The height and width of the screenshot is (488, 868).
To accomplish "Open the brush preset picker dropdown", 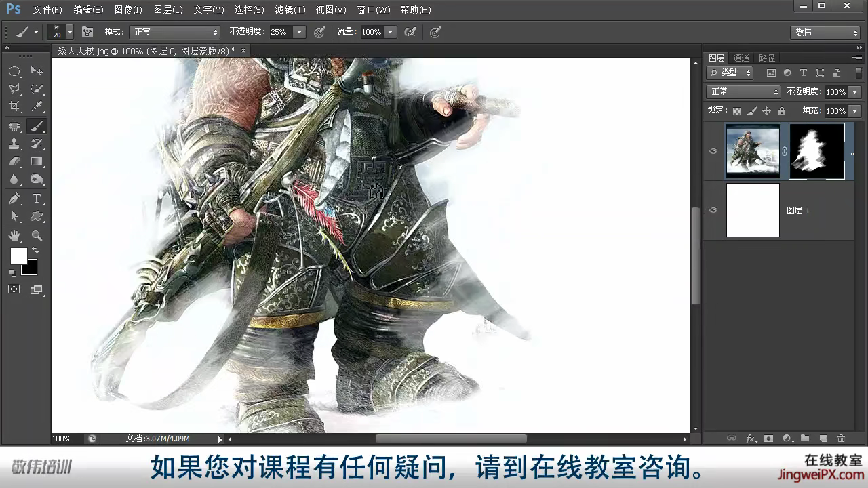I will tap(70, 32).
